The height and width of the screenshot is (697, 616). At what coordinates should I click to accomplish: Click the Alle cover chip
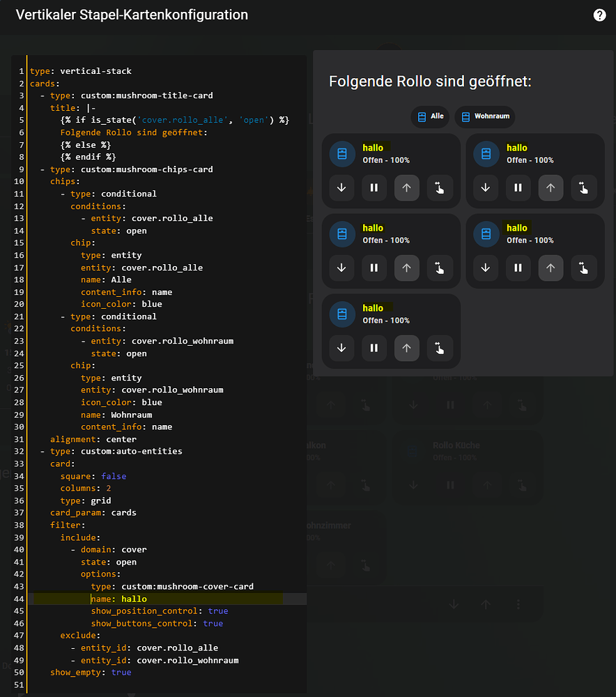coord(429,116)
